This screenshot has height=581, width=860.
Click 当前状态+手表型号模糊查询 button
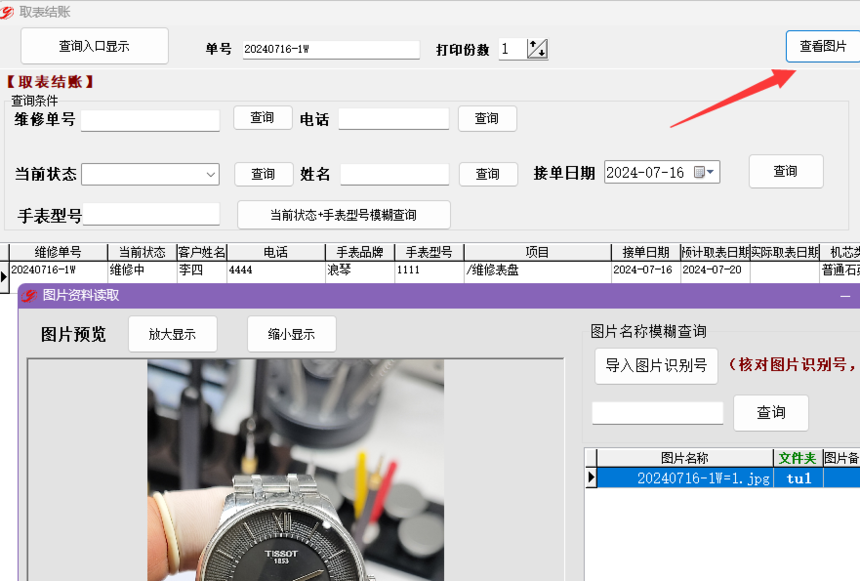(x=344, y=215)
